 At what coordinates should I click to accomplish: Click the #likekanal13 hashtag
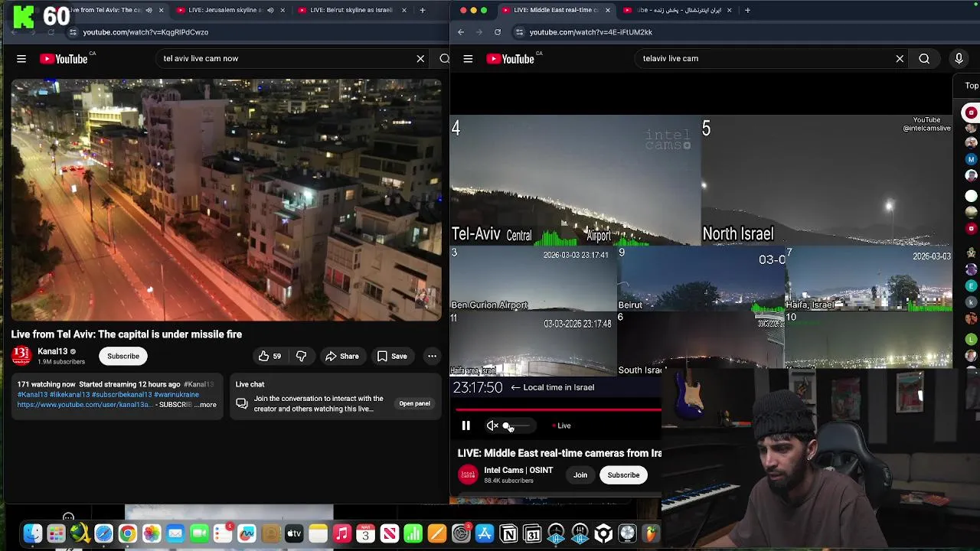pyautogui.click(x=70, y=395)
